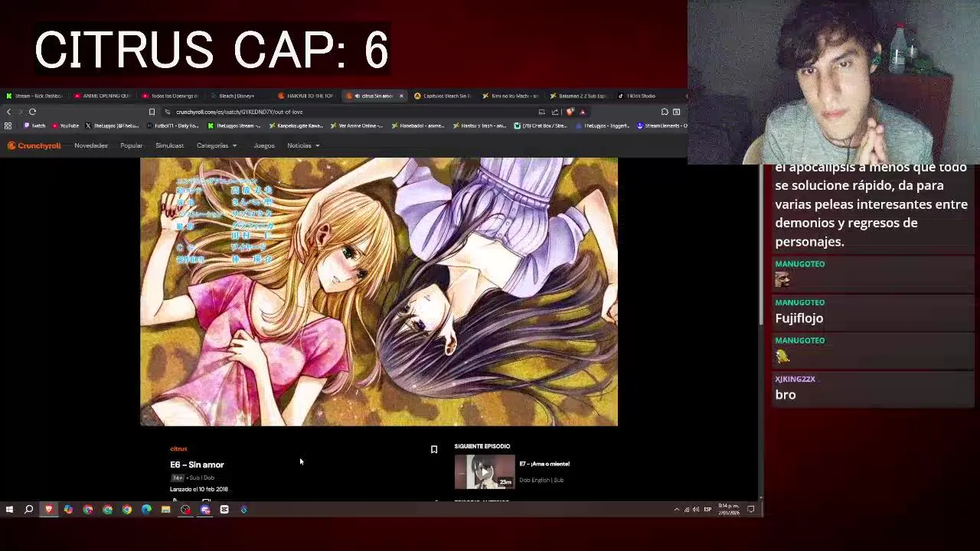Screen dimensions: 980x551
Task: Open the citrus series link
Action: click(178, 449)
